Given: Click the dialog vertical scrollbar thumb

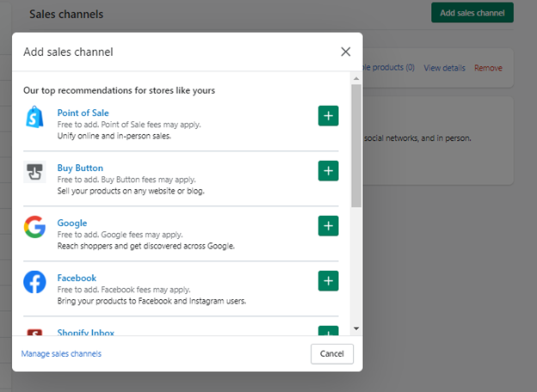Looking at the screenshot, I should pos(356,146).
